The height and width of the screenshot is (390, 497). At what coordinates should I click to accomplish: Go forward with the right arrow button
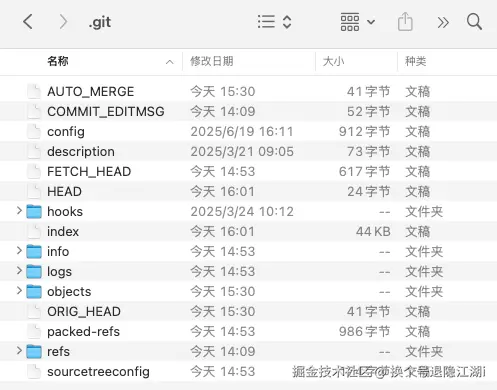(x=63, y=22)
